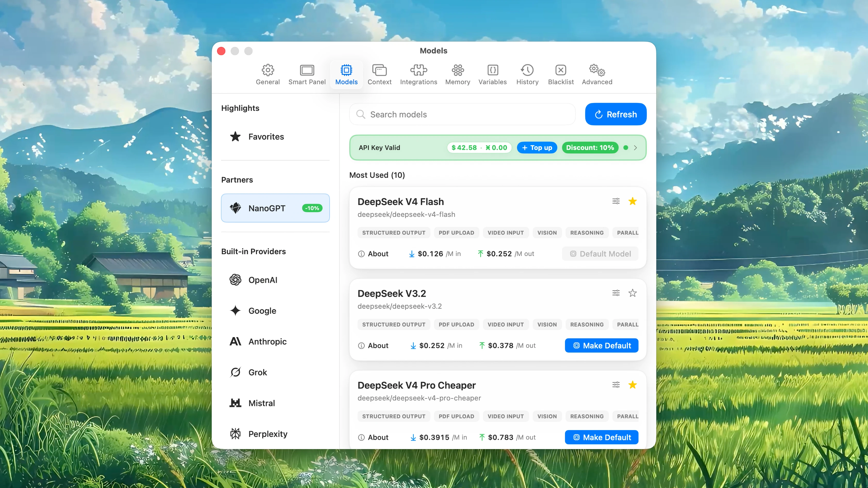This screenshot has height=488, width=868.
Task: Click the Reasoning tag on DeepSeek V3.2
Action: 587,325
